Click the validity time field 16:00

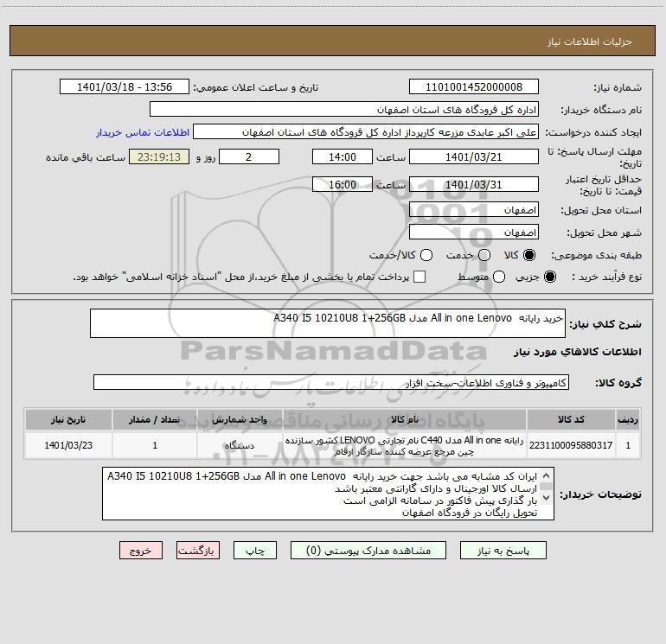pyautogui.click(x=343, y=184)
